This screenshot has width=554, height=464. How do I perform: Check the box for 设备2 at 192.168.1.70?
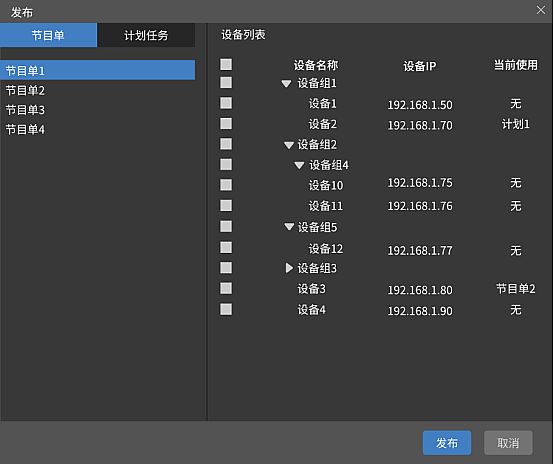point(226,124)
